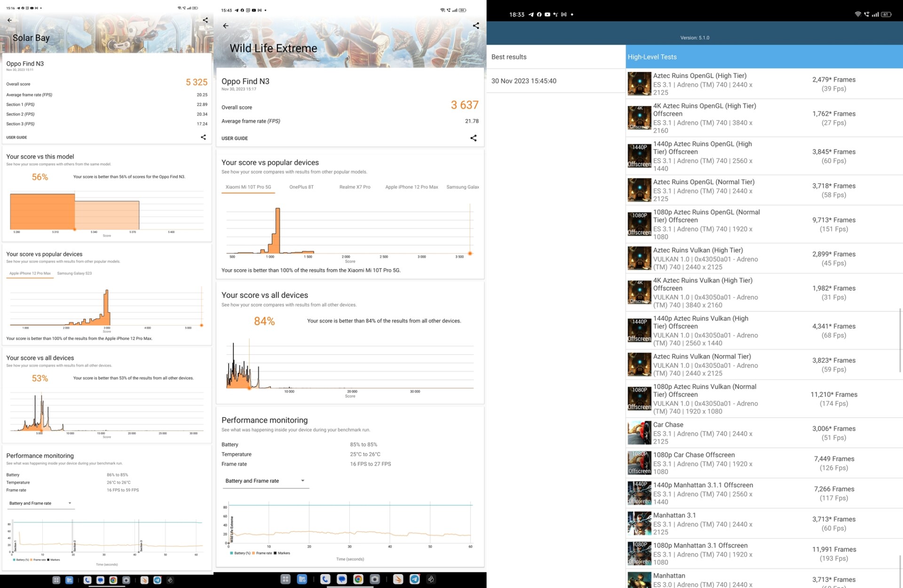Viewport: 903px width, 588px height.
Task: Open Solar Bay Battery and Frame rate dropdown
Action: [40, 503]
